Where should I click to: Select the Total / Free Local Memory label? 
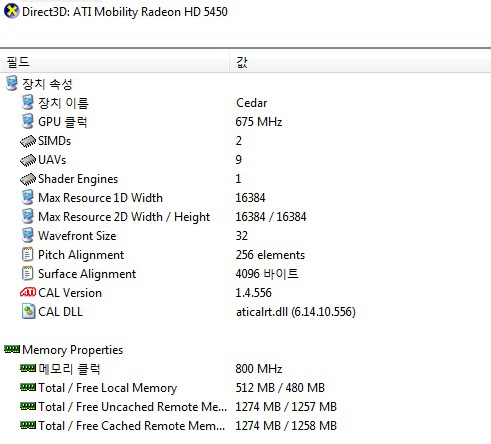(x=108, y=388)
